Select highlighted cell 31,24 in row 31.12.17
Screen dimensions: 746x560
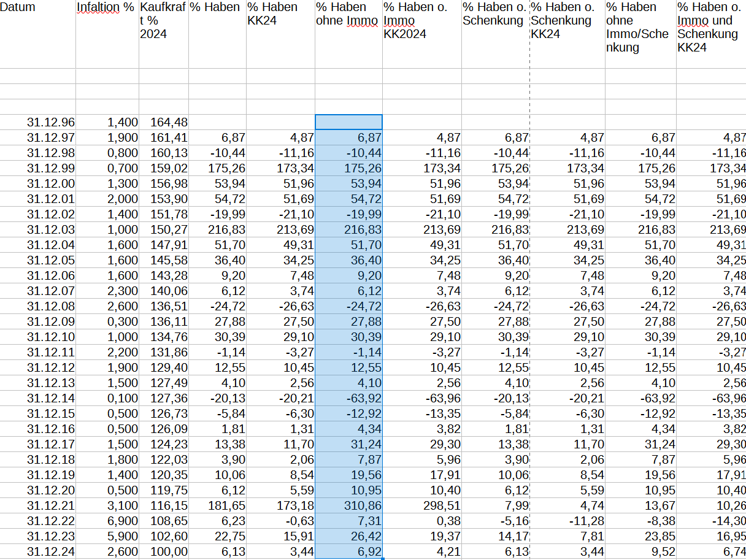click(348, 444)
